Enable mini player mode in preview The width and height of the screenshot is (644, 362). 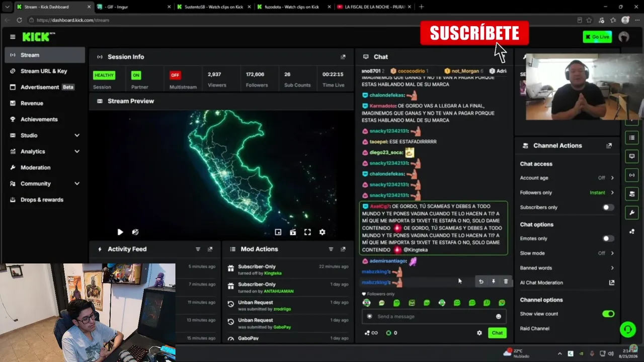pyautogui.click(x=278, y=232)
